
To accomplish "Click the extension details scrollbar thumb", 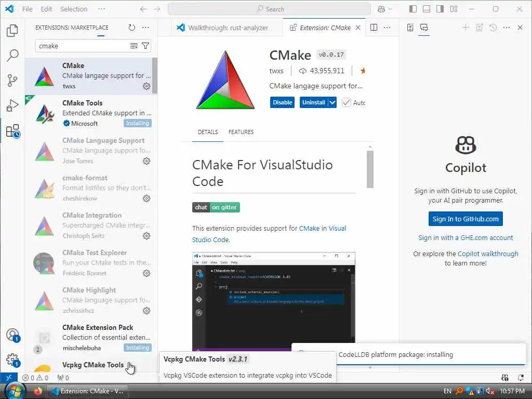I will 370,169.
